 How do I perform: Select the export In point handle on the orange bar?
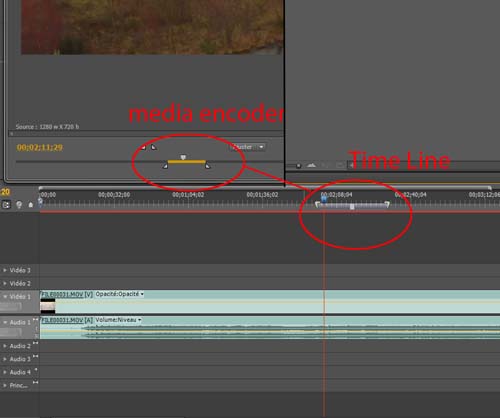coord(165,165)
